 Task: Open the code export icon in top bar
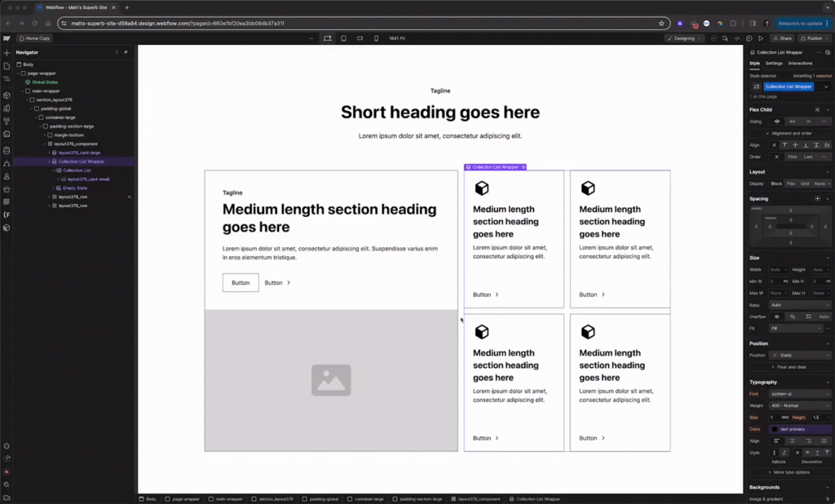point(737,38)
